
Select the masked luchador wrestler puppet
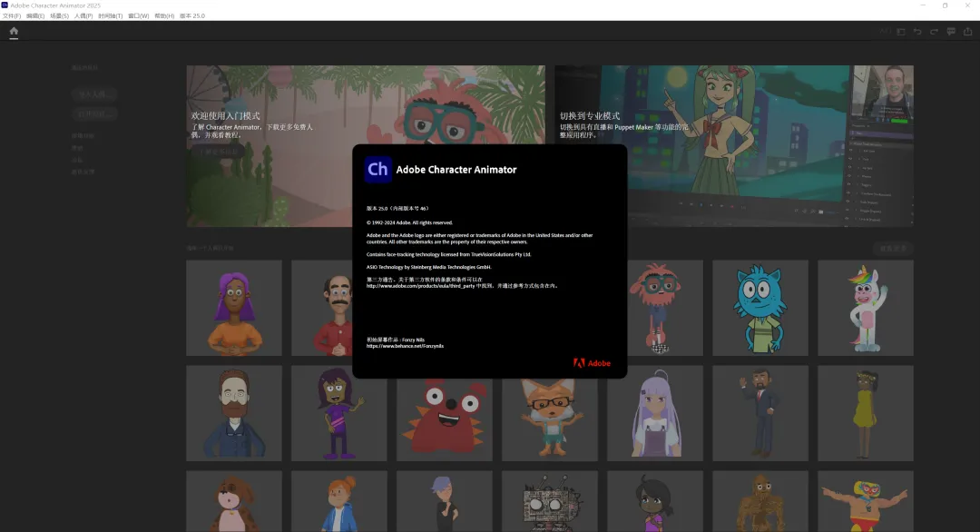pos(866,501)
